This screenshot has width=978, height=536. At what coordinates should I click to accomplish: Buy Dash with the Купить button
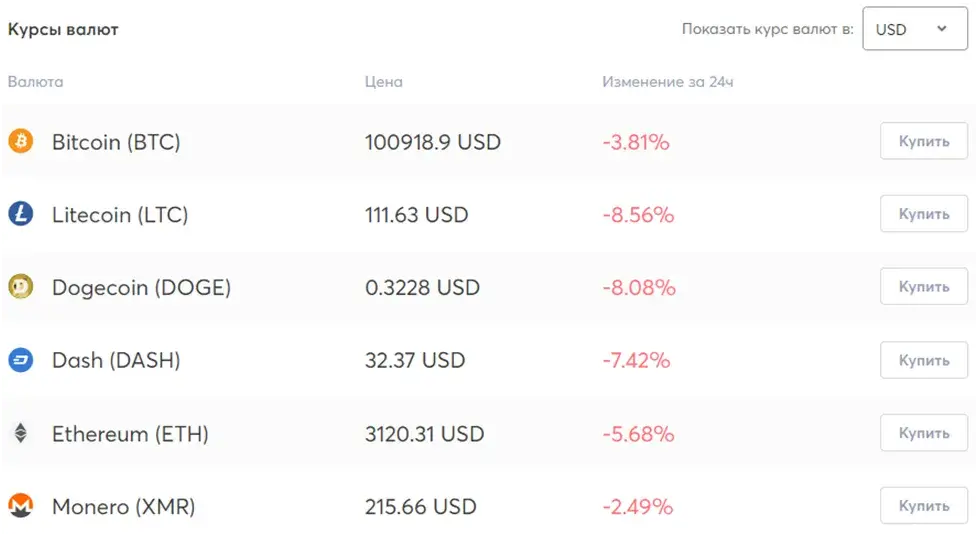coord(924,360)
